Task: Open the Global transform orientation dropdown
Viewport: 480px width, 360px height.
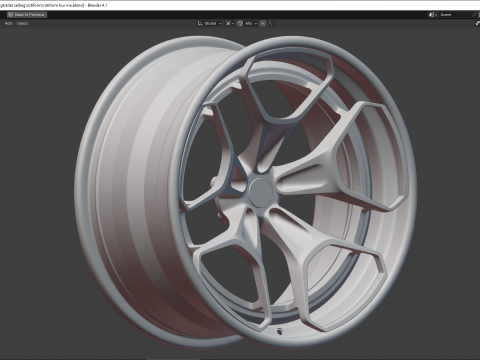Action: click(210, 23)
